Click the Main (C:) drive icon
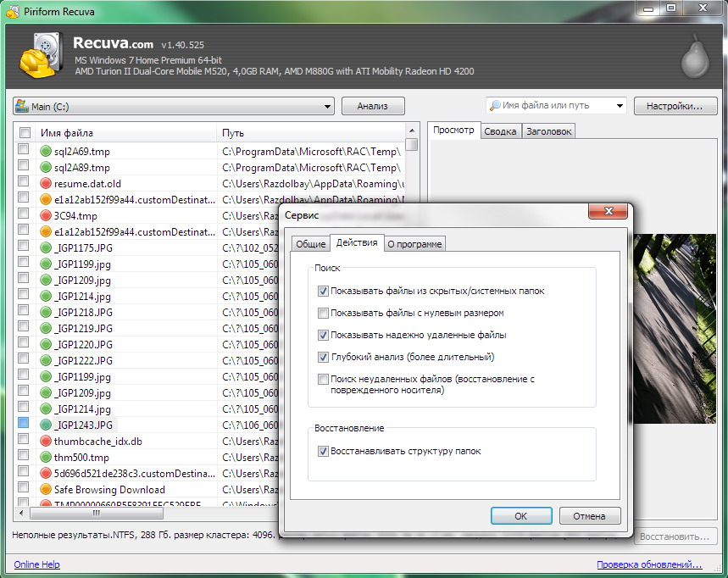728x578 pixels. [21, 106]
